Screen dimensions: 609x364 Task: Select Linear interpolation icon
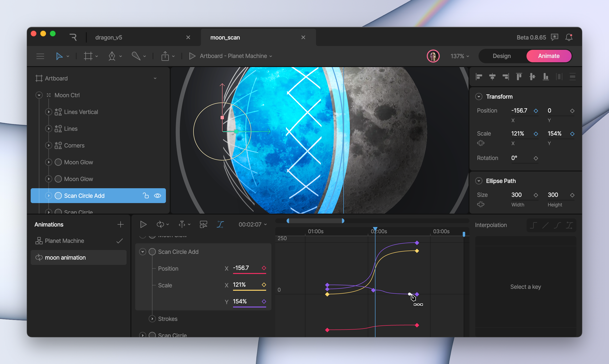click(545, 225)
